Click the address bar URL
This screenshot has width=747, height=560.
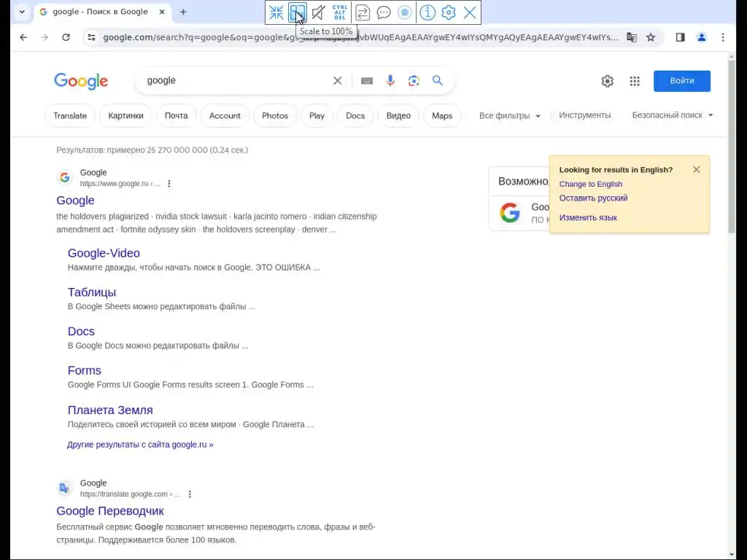pos(360,37)
